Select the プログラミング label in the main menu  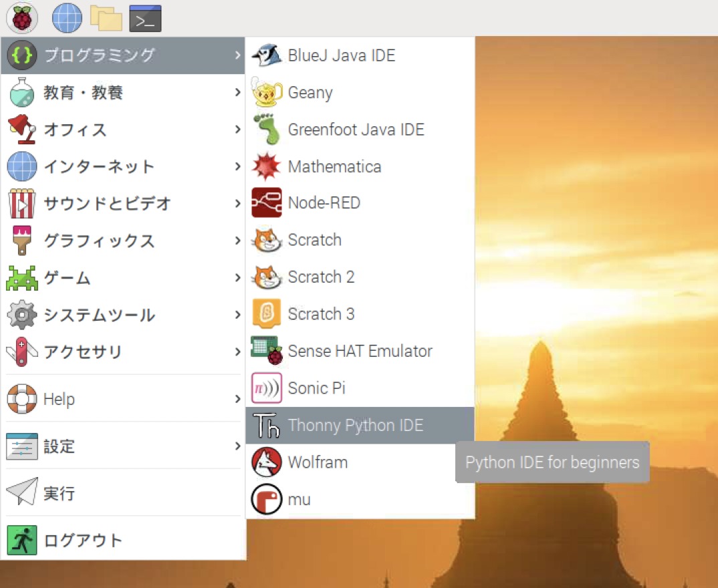tap(100, 55)
